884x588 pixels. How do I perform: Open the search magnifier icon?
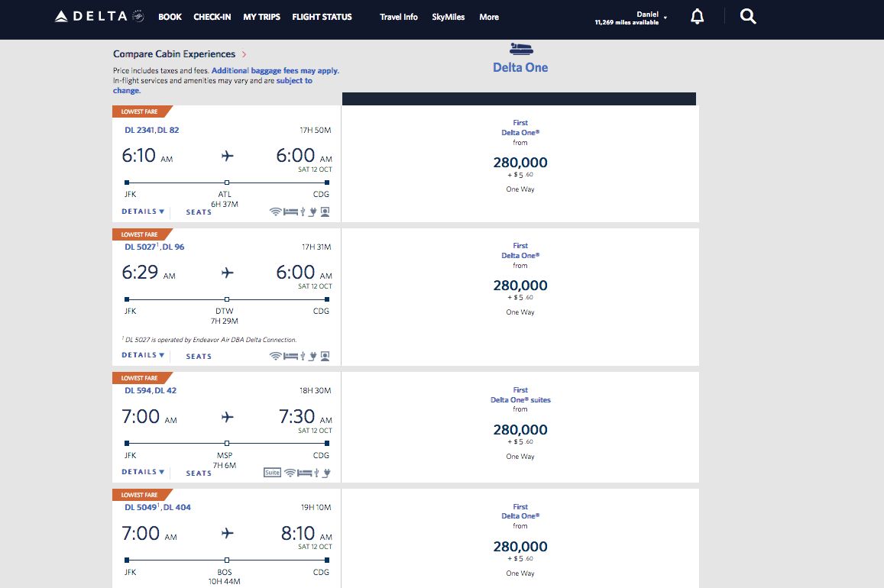[x=747, y=16]
